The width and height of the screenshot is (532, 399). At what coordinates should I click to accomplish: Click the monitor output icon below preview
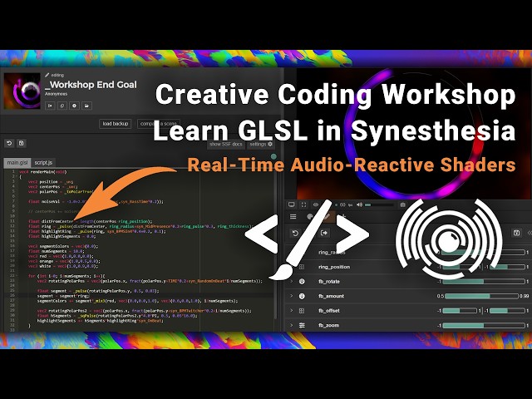point(291,204)
